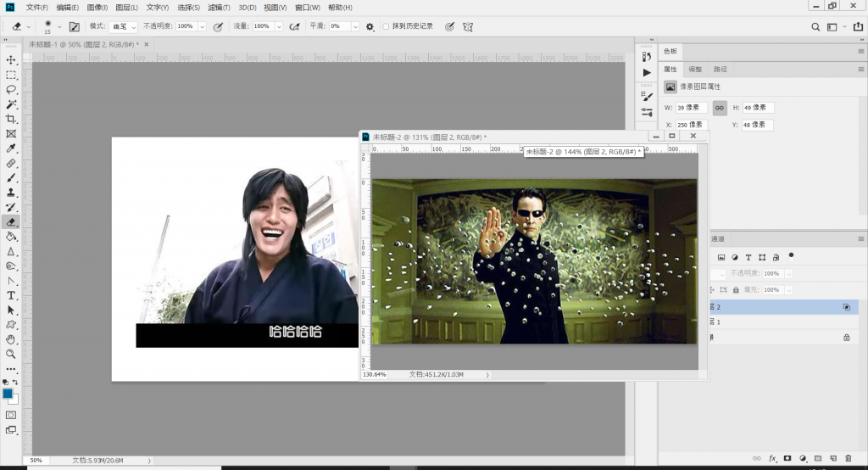868x470 pixels.
Task: Select the Path Selection tool
Action: tap(11, 311)
